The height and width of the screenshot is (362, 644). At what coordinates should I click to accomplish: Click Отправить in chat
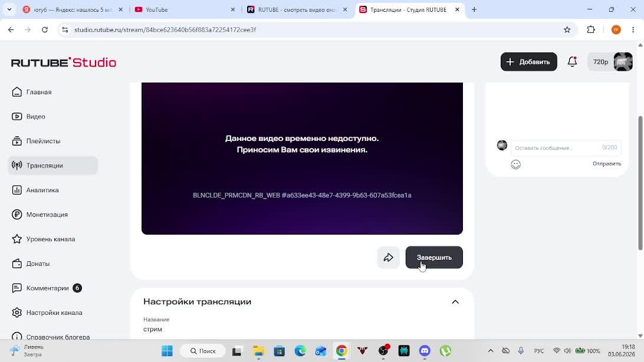pos(607,163)
